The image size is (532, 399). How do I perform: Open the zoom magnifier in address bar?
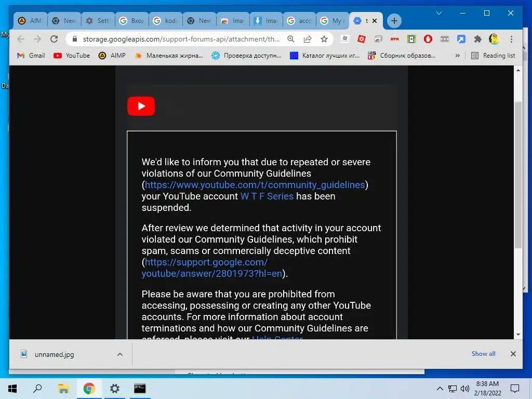click(291, 39)
